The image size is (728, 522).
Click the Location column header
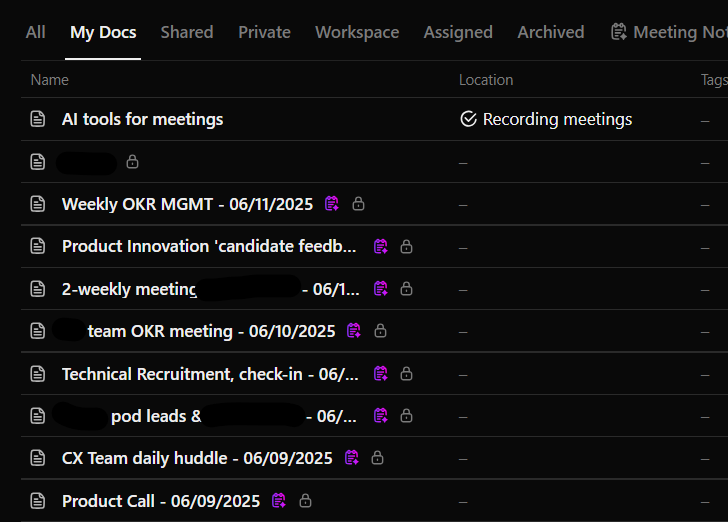point(486,80)
